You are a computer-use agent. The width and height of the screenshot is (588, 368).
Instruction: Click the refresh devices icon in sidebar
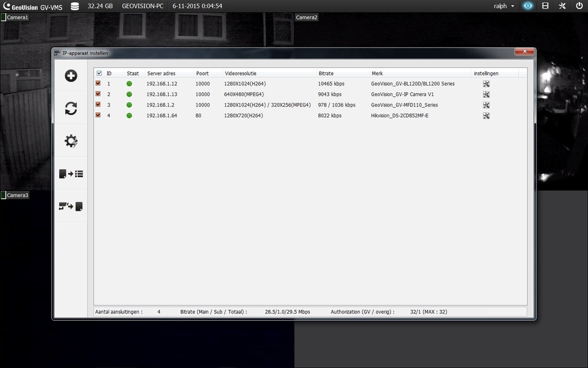71,109
